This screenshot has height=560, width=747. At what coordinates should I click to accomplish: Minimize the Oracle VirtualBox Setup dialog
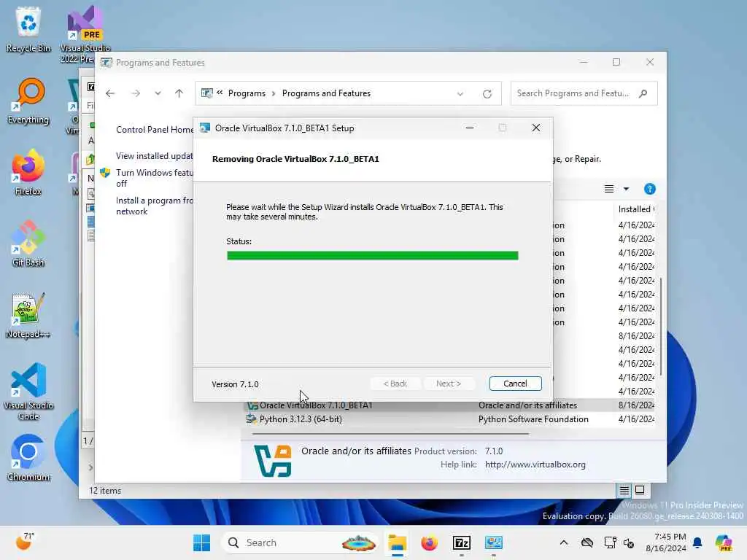coord(470,128)
